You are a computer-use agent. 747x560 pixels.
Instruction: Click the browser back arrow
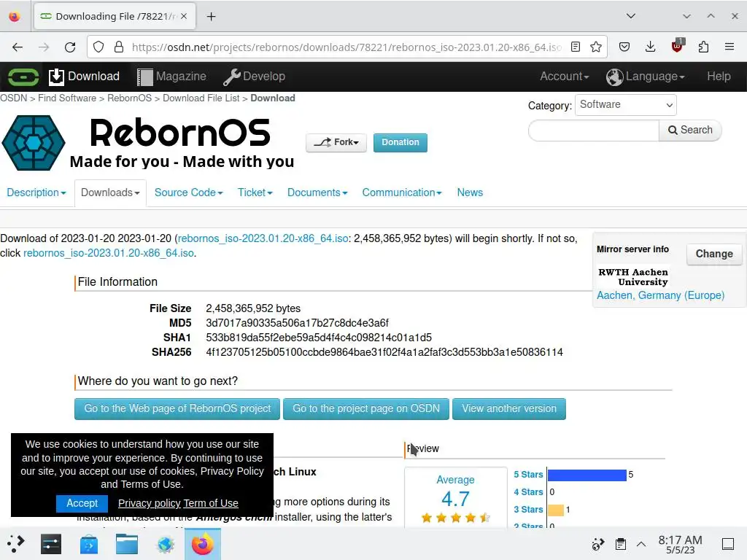(x=18, y=47)
